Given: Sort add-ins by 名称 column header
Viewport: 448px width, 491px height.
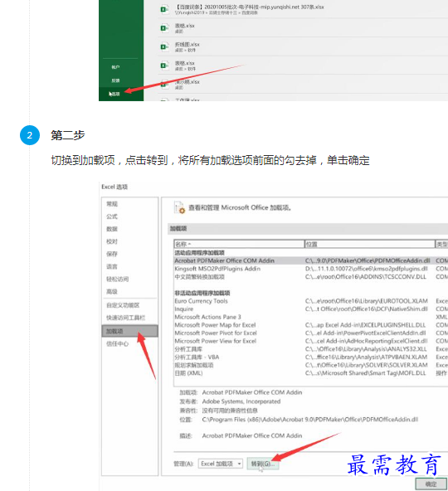Looking at the screenshot, I should point(239,244).
